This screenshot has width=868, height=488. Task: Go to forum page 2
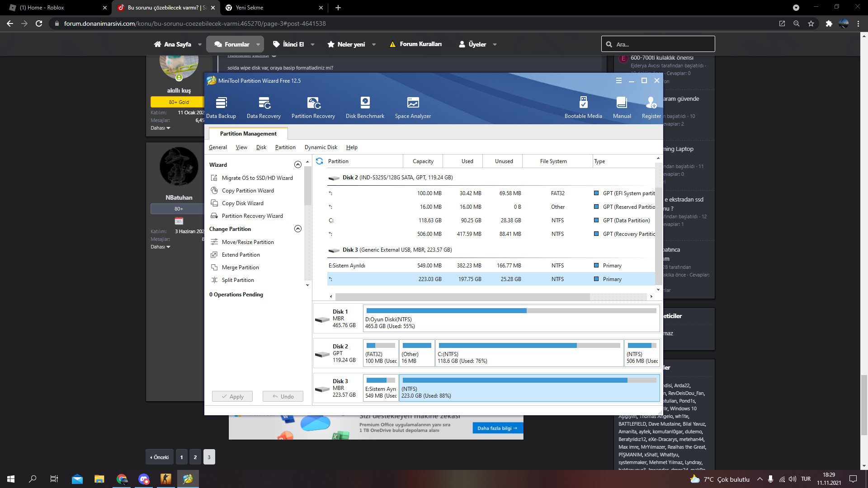[x=195, y=457]
